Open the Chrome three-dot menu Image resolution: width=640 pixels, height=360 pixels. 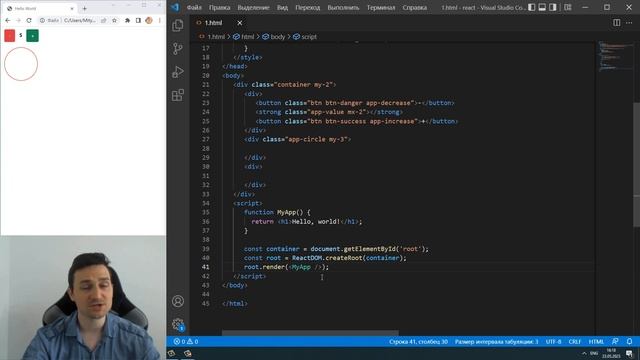[160, 20]
